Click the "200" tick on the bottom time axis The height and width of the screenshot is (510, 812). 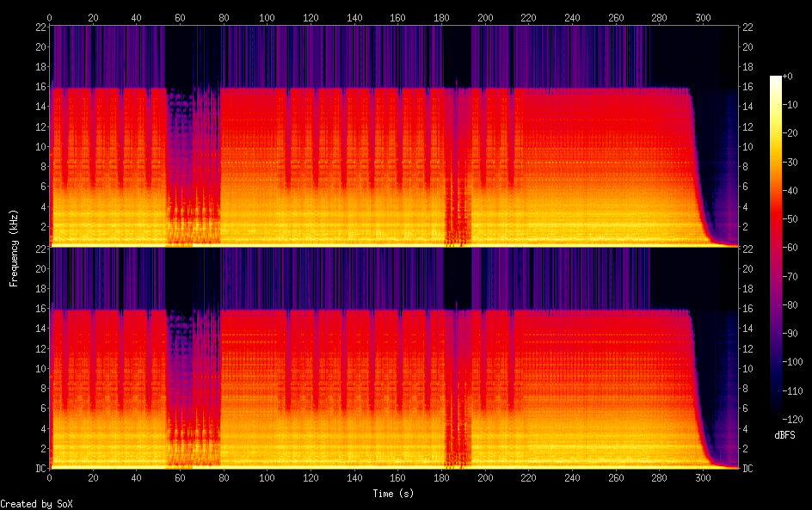pos(485,477)
